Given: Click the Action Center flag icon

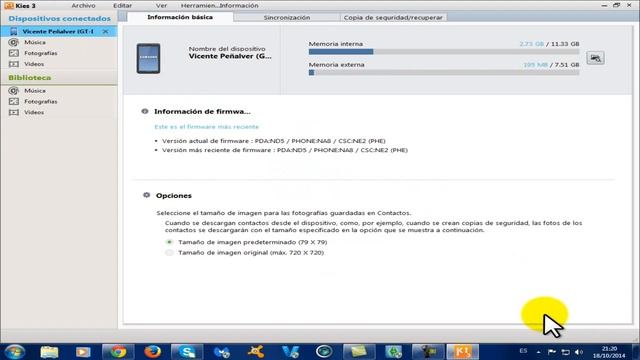Looking at the screenshot, I should [551, 352].
